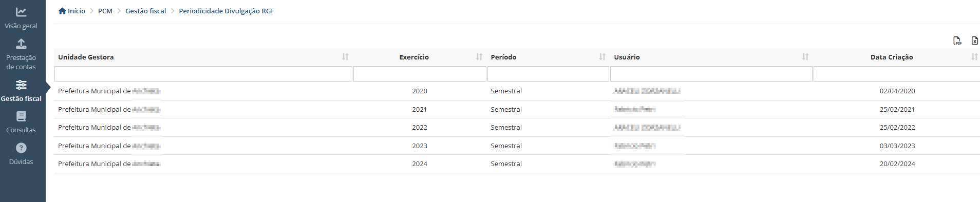Image resolution: width=980 pixels, height=202 pixels.
Task: Sort by Usuário column arrows
Action: [x=805, y=57]
